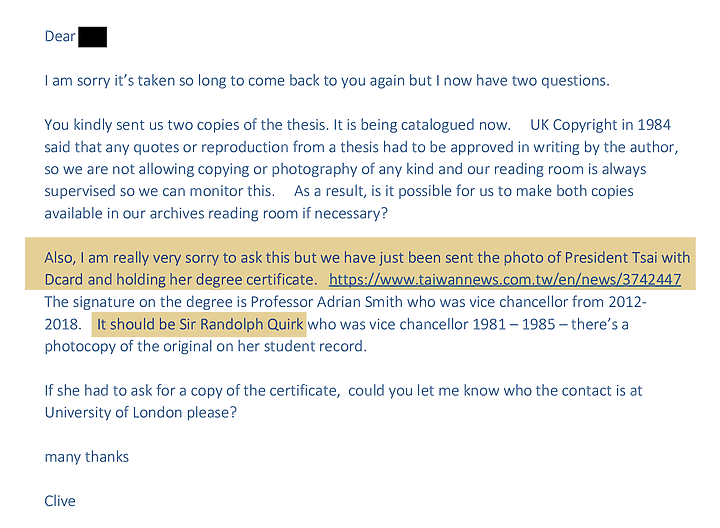The height and width of the screenshot is (528, 720).
Task: Select highlighted "It should be Sir Randolph Quirk"
Action: click(x=200, y=324)
